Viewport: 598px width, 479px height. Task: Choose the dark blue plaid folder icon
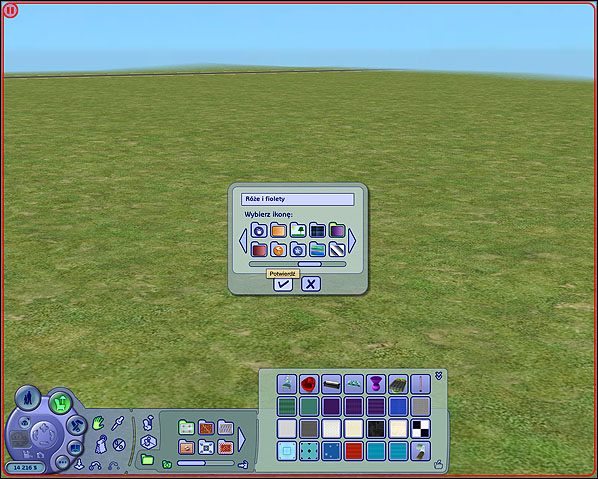coord(318,230)
